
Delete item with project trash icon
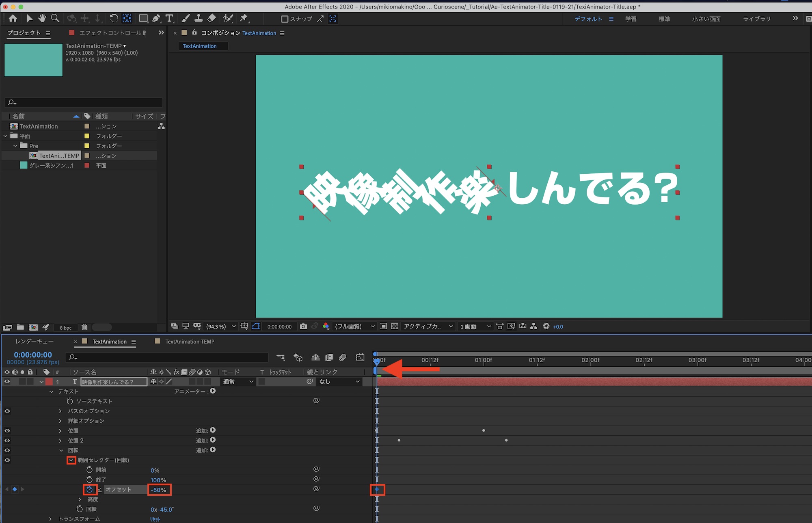tap(84, 327)
